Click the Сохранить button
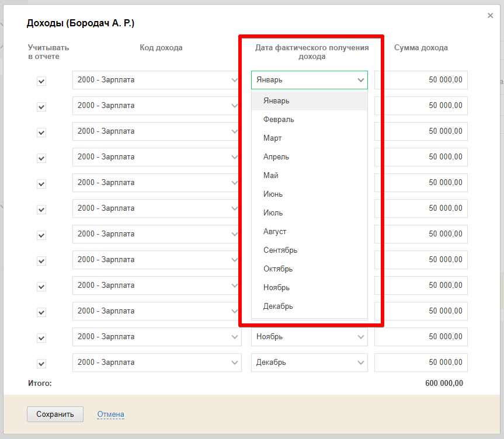Screen dimensions: 504x439 55,414
